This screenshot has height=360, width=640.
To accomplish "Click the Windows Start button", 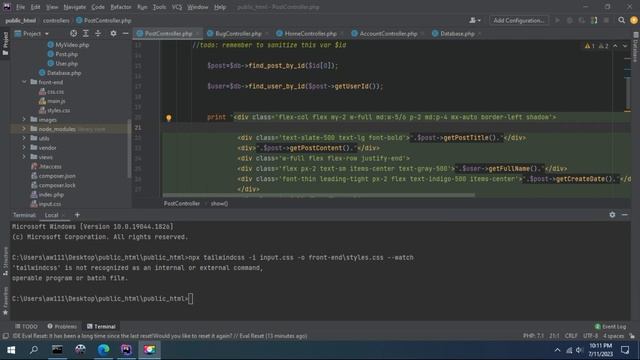I will [11, 350].
